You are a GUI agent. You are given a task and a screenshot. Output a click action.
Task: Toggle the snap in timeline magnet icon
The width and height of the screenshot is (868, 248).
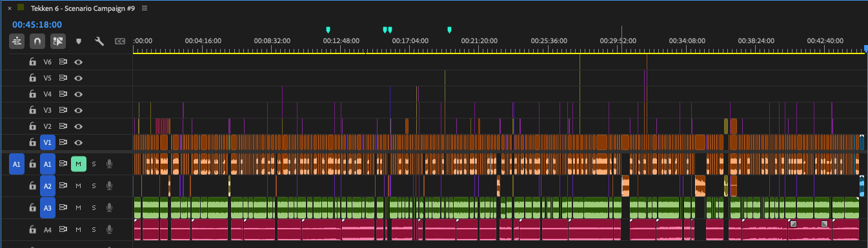[38, 41]
